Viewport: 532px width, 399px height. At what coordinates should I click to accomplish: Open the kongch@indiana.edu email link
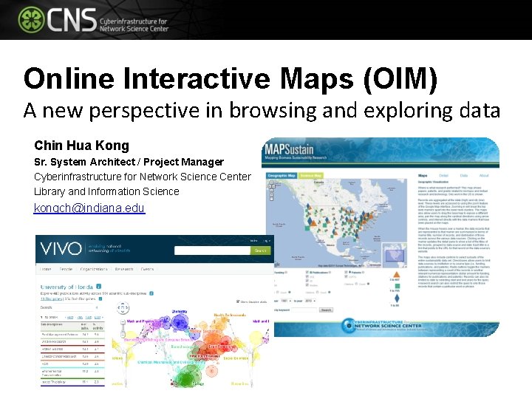(x=89, y=208)
